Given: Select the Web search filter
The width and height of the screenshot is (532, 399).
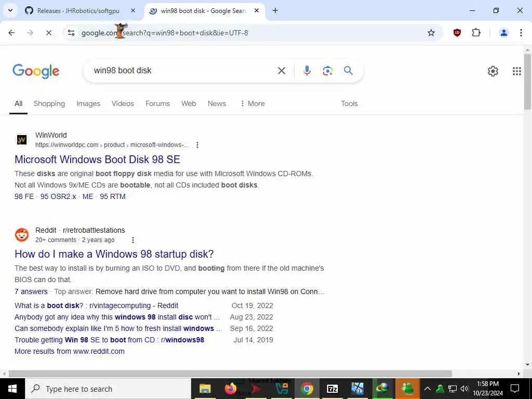Looking at the screenshot, I should point(189,103).
